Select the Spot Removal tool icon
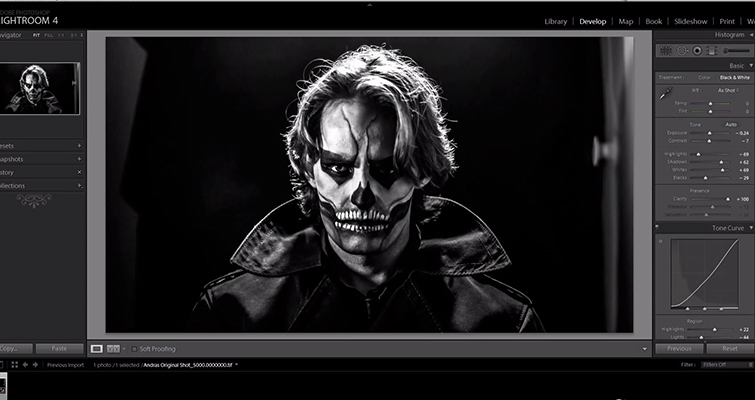Viewport: 755px width, 400px height. [x=682, y=51]
